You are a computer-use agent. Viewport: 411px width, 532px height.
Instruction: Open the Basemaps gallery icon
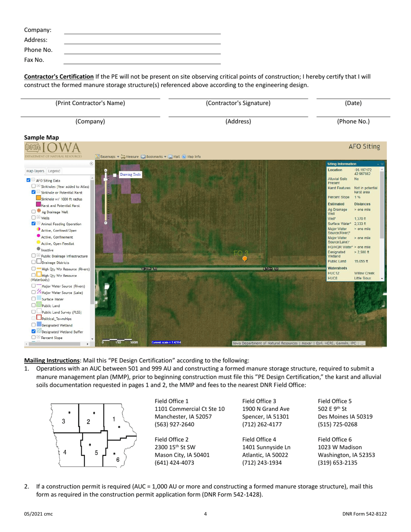[x=98, y=157]
